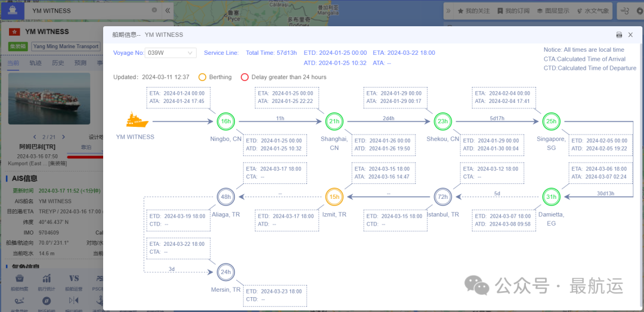Screen dimensions: 644x312
Task: Click the wind icon in top toolbar
Action: point(626,11)
